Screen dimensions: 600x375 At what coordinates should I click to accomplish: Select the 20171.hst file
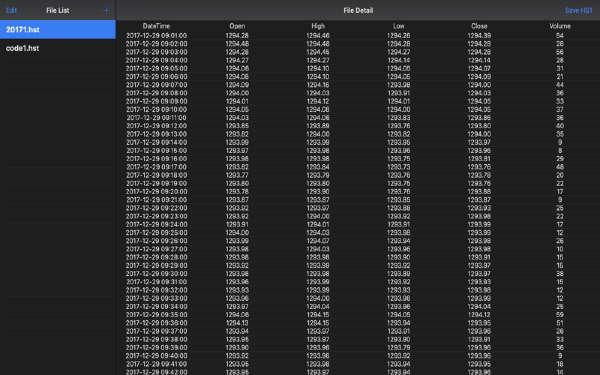(x=58, y=29)
